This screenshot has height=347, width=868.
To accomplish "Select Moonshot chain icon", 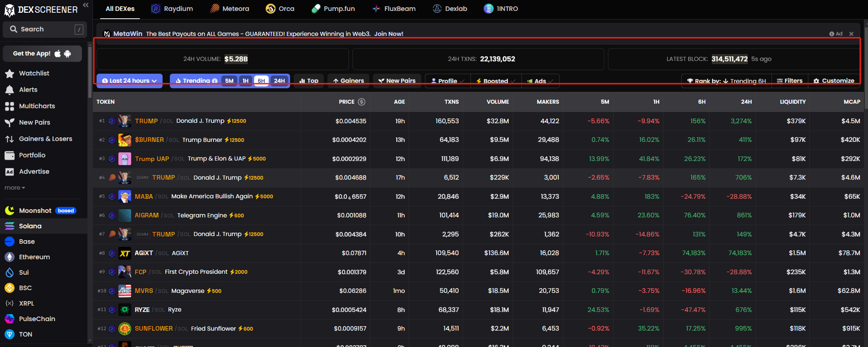I will (10, 211).
